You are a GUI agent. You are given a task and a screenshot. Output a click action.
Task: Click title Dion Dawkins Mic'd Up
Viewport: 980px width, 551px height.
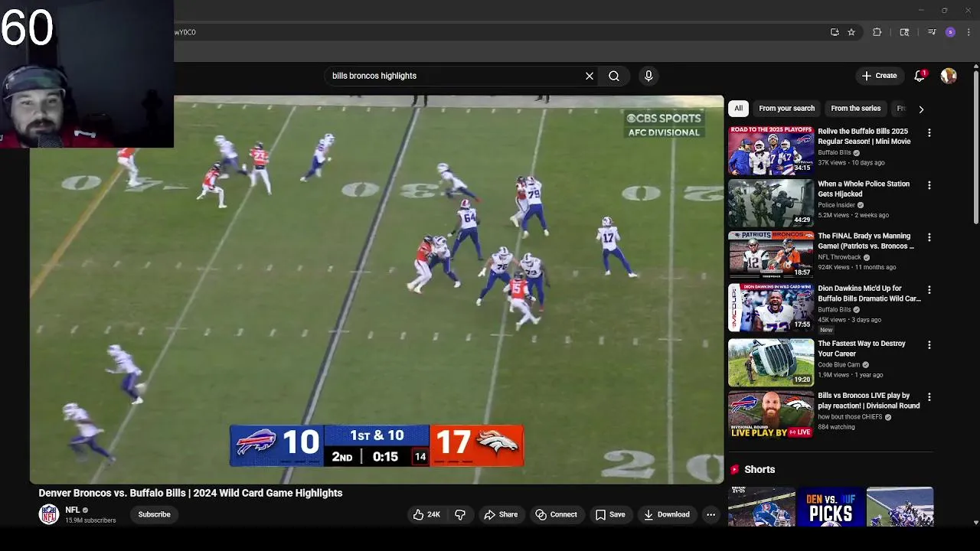[869, 294]
